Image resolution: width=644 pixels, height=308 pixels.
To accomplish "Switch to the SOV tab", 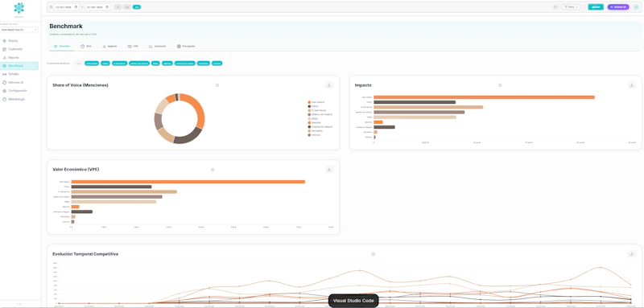I will pyautogui.click(x=86, y=47).
